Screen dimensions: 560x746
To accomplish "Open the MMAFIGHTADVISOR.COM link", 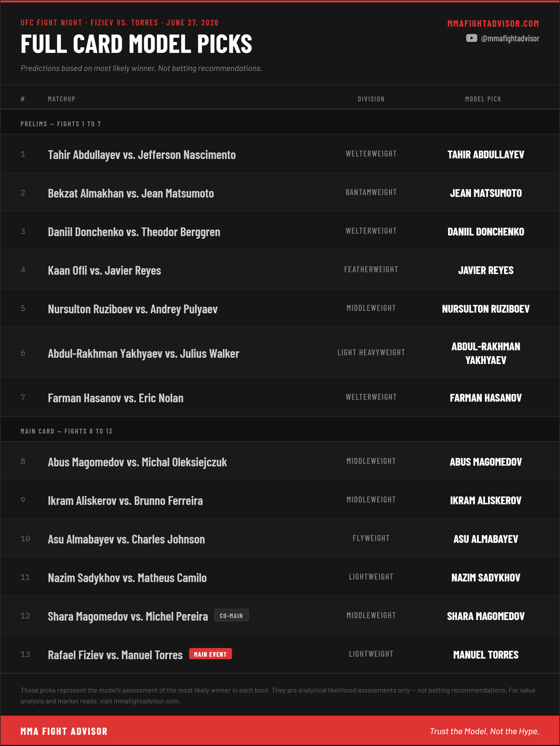I will 493,24.
